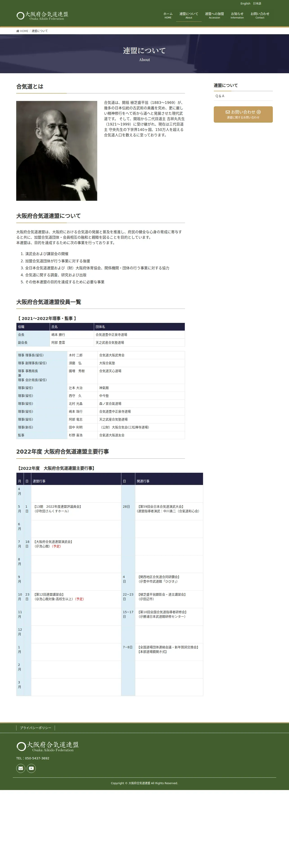The height and width of the screenshot is (868, 289).
Task: Select the 大阪合氣塾 organization cell
Action: [x=141, y=363]
